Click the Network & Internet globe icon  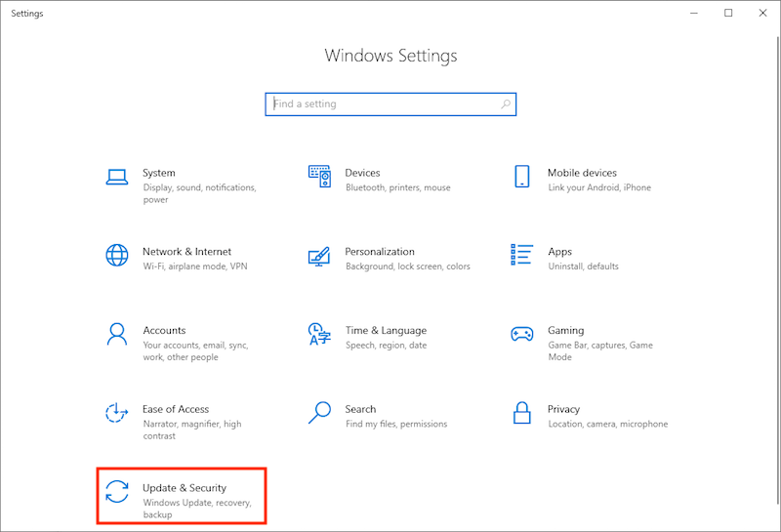[117, 256]
